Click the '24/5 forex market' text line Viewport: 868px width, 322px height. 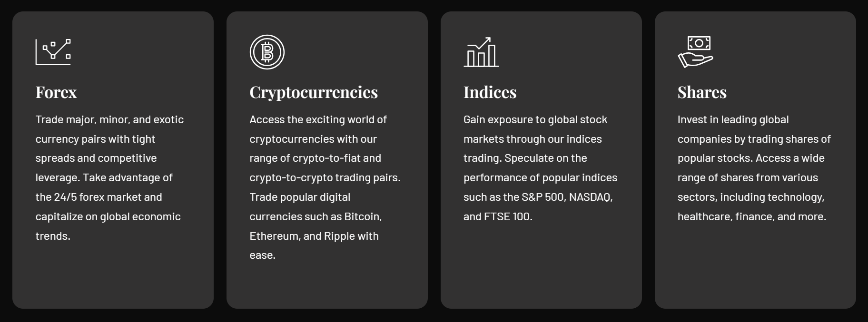coord(99,197)
